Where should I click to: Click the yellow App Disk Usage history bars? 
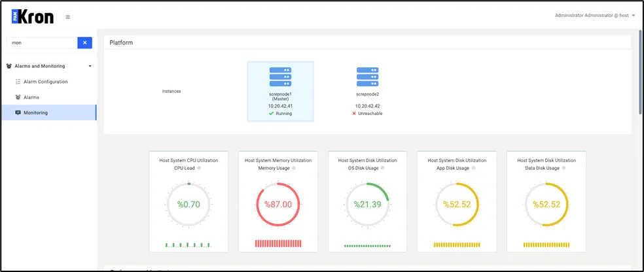(457, 245)
